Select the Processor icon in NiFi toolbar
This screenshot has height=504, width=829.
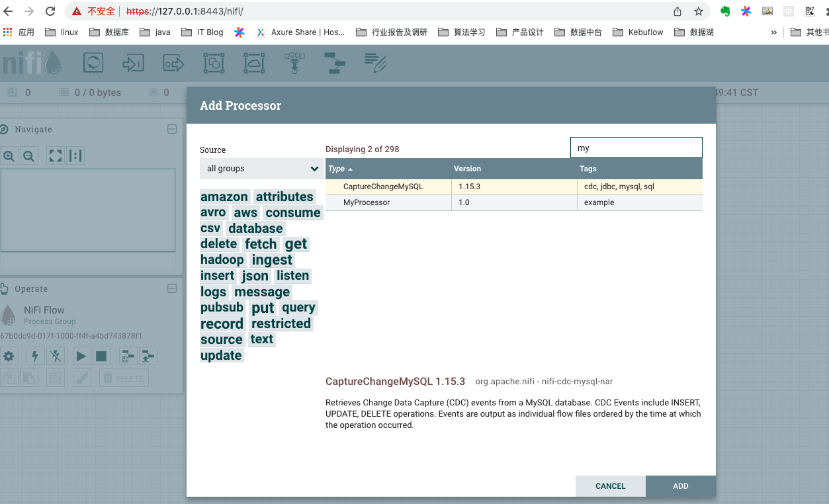(93, 63)
